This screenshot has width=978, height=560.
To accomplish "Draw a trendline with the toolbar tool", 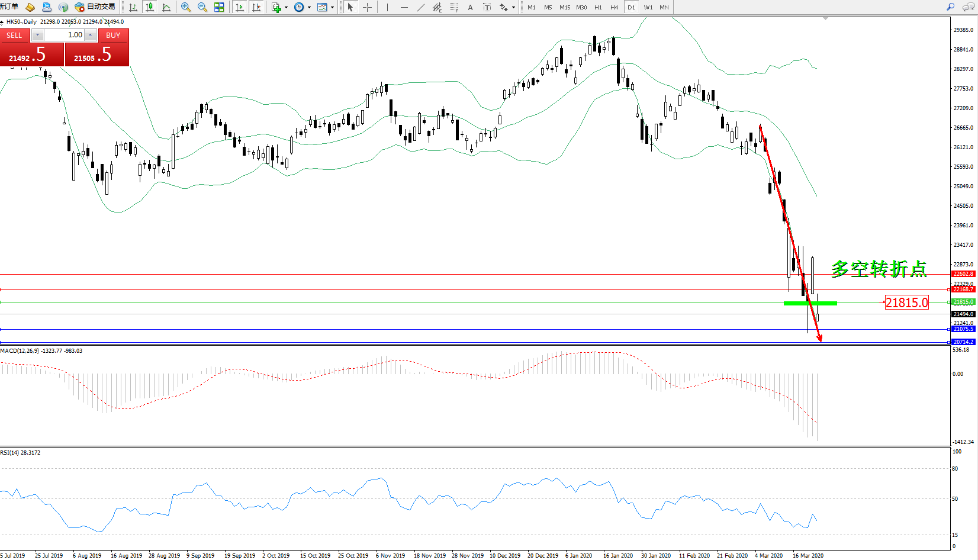I will [420, 7].
